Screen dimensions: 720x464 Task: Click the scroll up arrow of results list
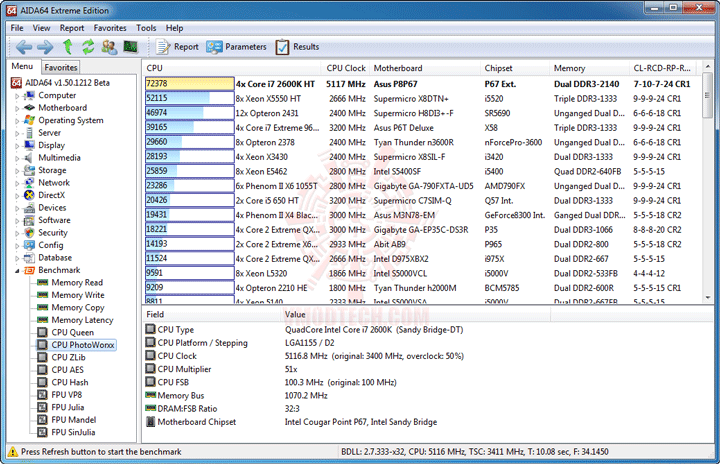click(x=708, y=67)
